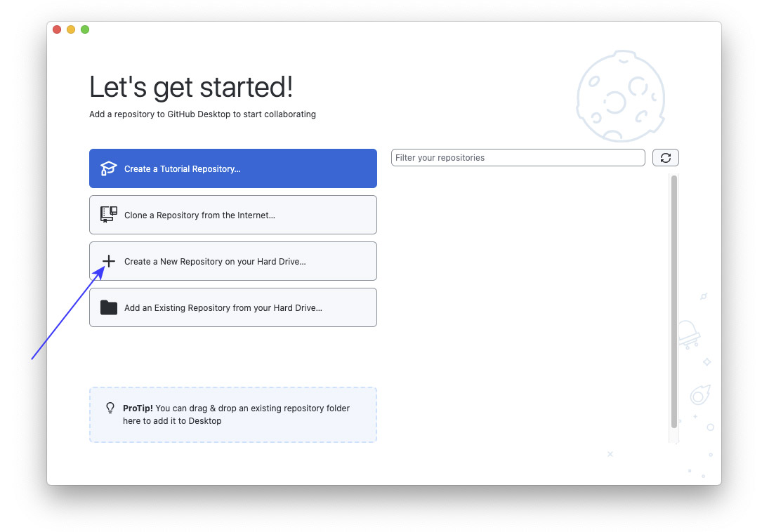Clone a Repository from the Internet
The image size is (769, 532).
pyautogui.click(x=233, y=215)
